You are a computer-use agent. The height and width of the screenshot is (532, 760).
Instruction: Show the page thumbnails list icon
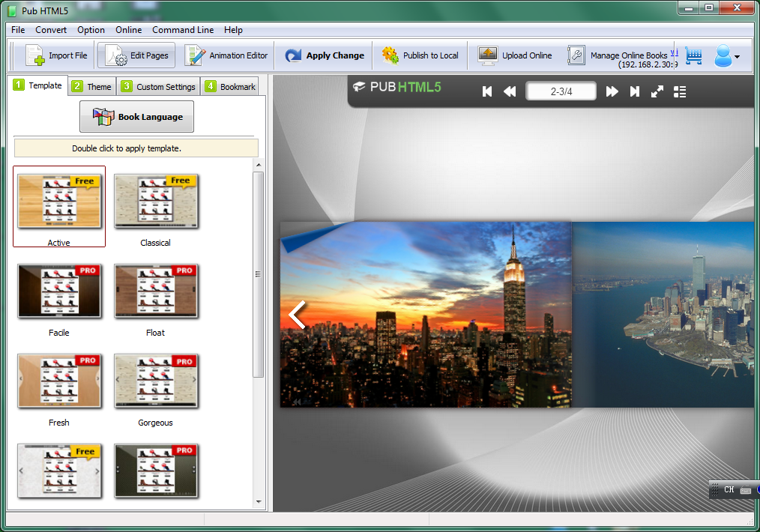coord(680,91)
